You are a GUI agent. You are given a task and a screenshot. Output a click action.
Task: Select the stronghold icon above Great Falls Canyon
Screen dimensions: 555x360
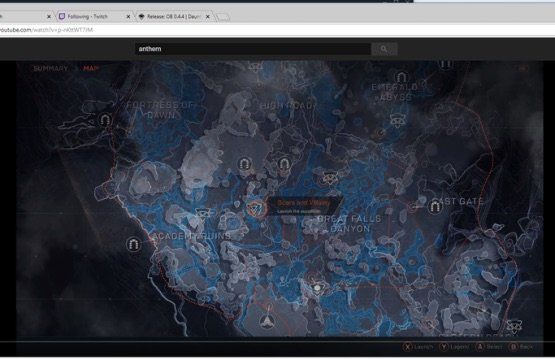330,177
